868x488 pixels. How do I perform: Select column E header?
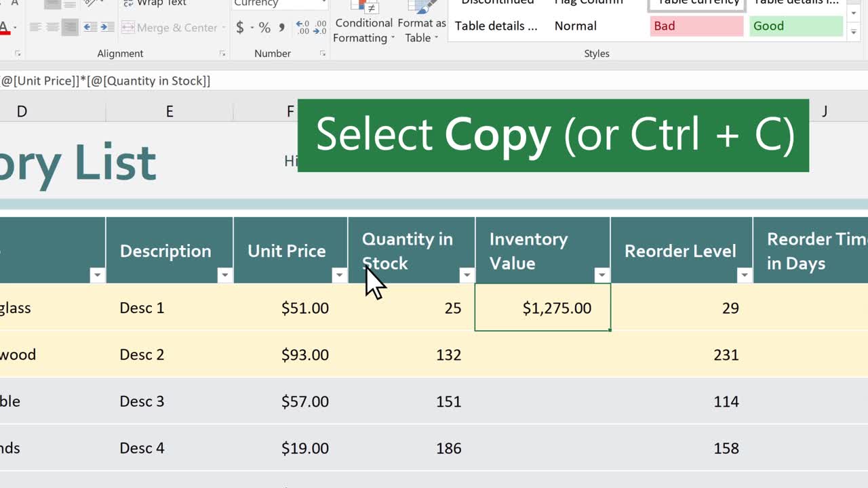pyautogui.click(x=170, y=112)
